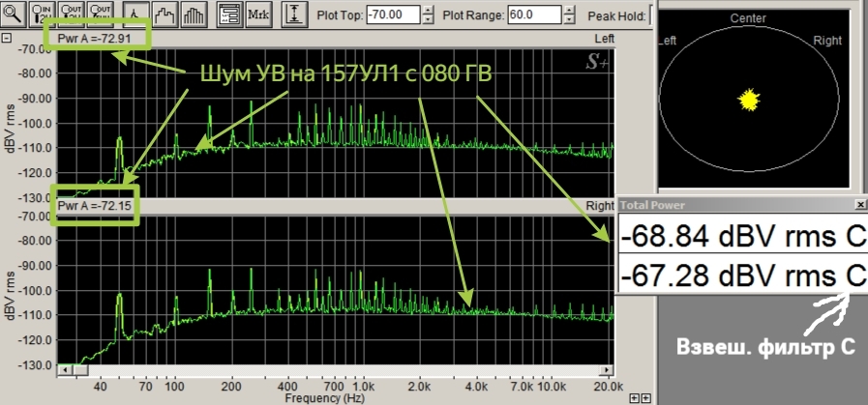The height and width of the screenshot is (405, 868).
Task: Decrease Plot Top with the down arrow
Action: tap(428, 19)
